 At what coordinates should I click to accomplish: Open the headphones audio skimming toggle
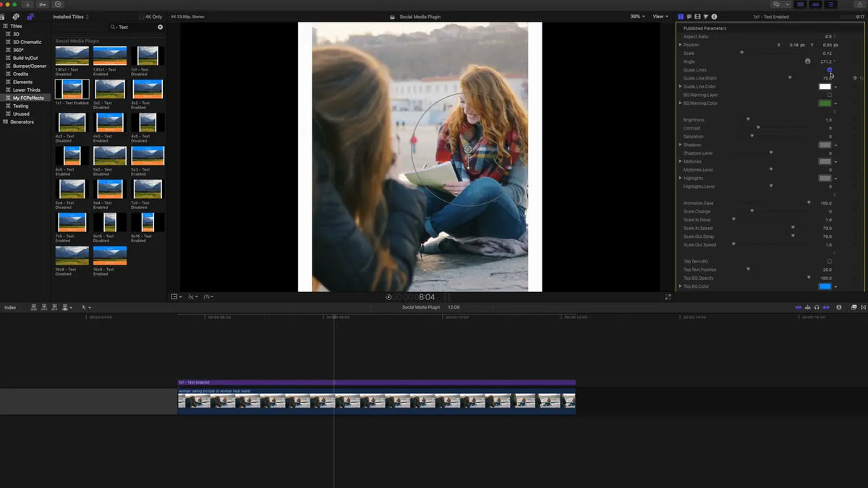coord(818,307)
